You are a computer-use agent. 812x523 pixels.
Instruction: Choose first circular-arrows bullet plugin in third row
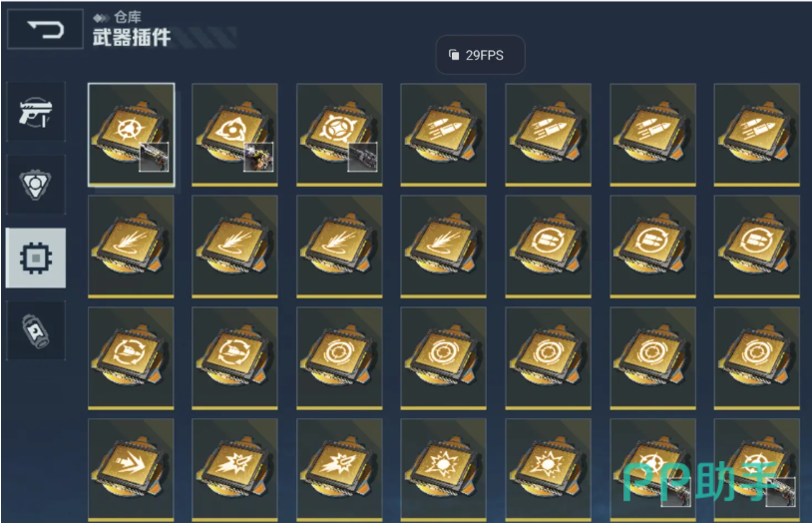coord(131,358)
